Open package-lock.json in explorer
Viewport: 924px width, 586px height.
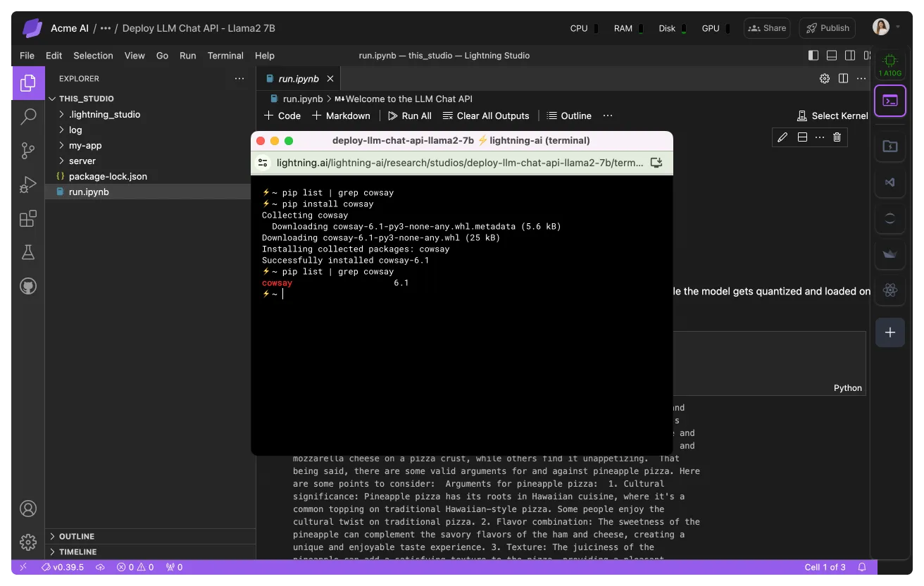(x=150, y=176)
